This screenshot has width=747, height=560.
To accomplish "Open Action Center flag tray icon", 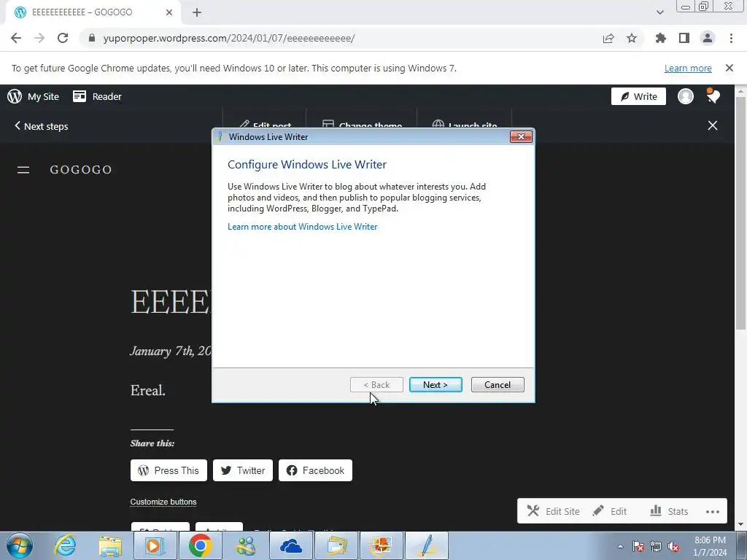I will pyautogui.click(x=638, y=546).
